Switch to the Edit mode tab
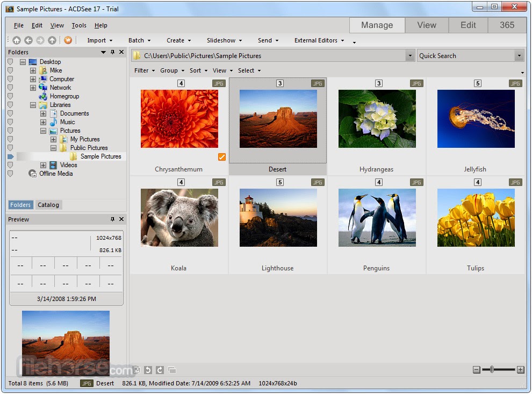 [x=468, y=25]
